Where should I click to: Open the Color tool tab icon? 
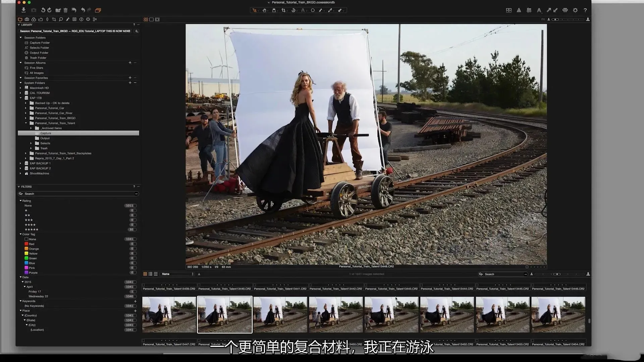(34, 19)
